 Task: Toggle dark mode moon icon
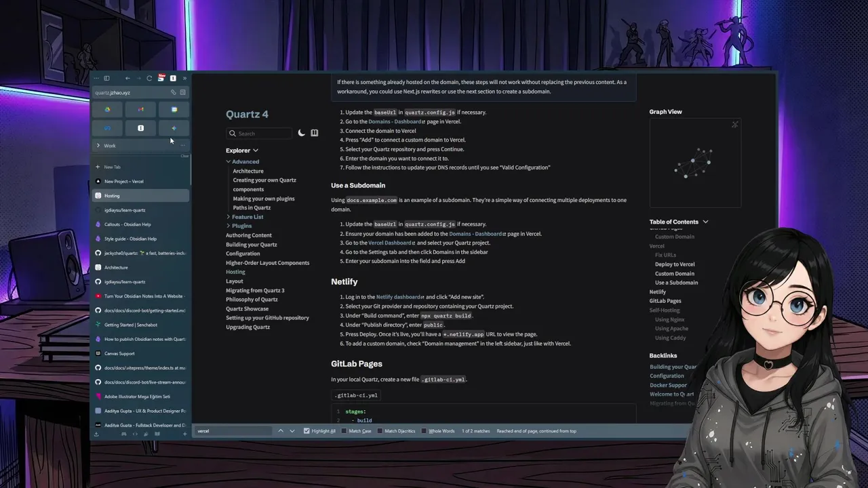tap(302, 133)
